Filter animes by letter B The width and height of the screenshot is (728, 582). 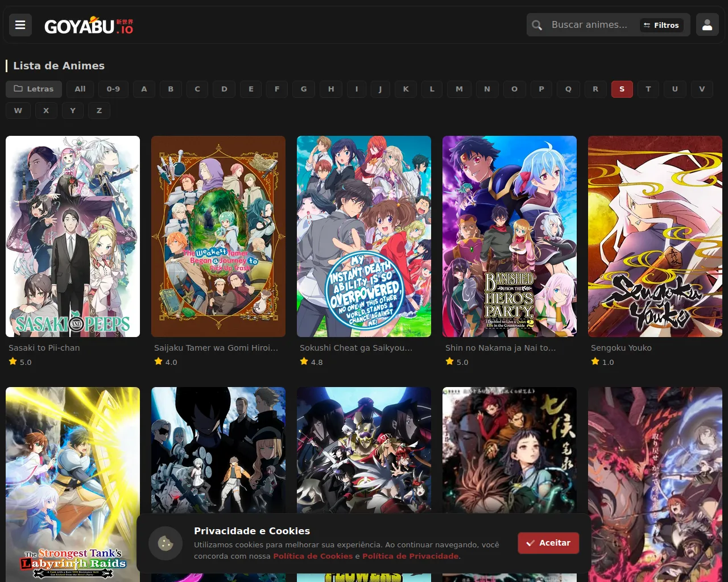pyautogui.click(x=171, y=89)
